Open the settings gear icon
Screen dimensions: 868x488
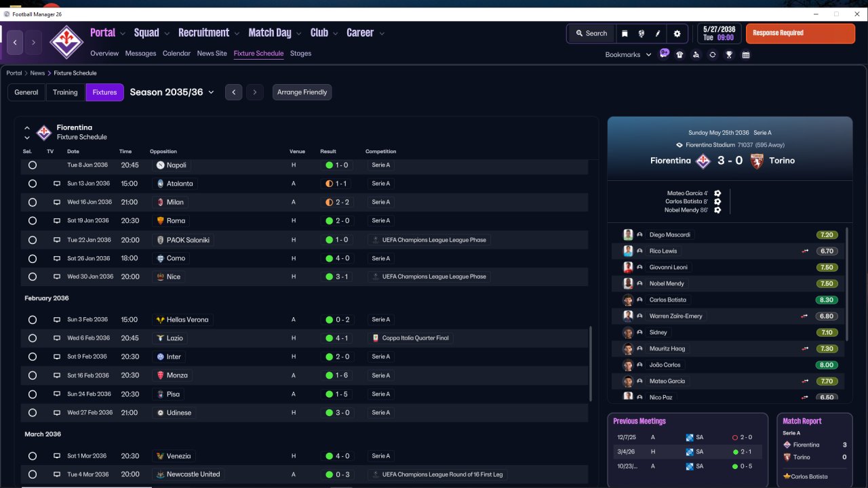(677, 33)
